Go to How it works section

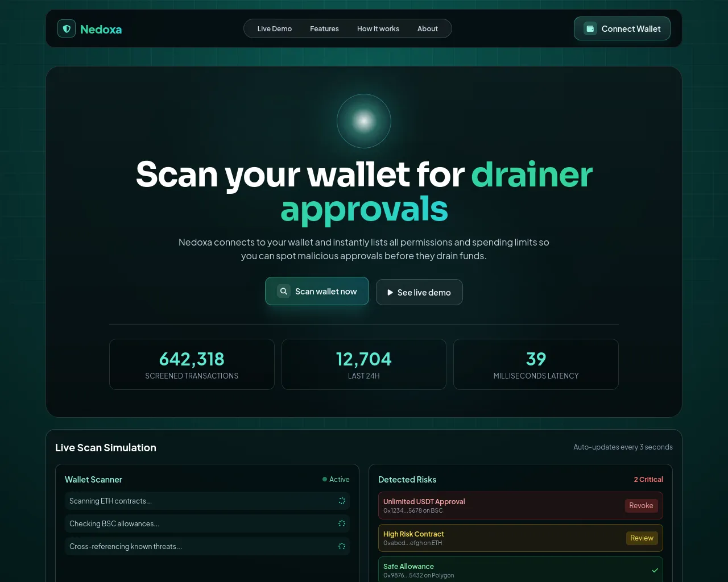(x=378, y=28)
